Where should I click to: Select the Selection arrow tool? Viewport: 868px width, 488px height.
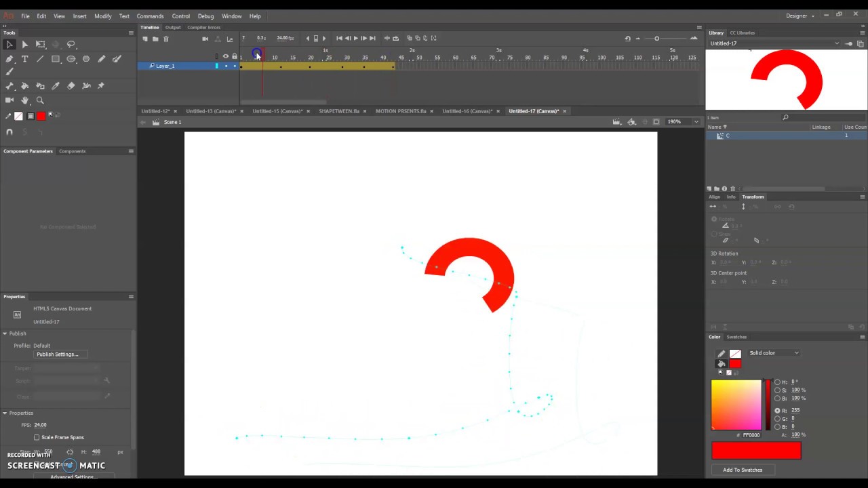[9, 44]
